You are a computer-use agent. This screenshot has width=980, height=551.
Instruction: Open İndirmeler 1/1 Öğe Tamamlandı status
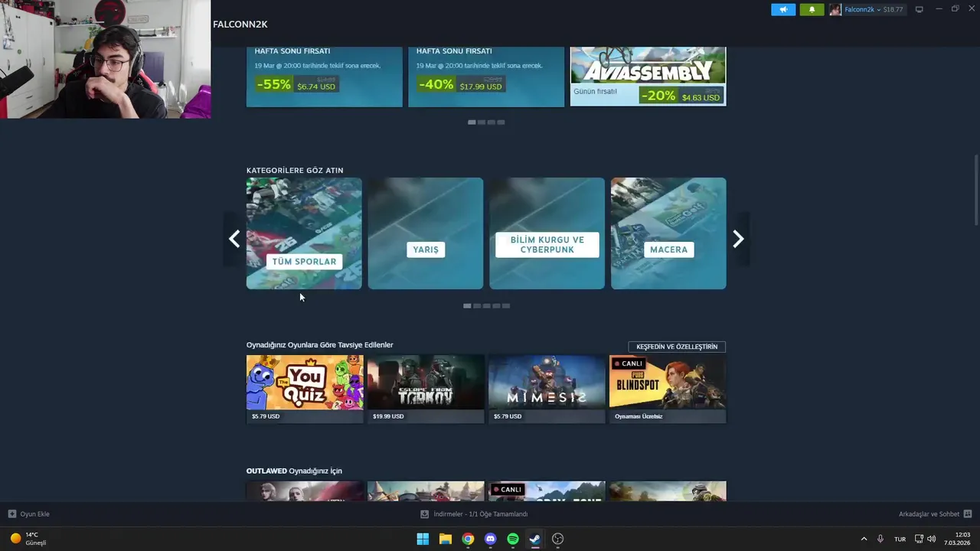tap(481, 514)
